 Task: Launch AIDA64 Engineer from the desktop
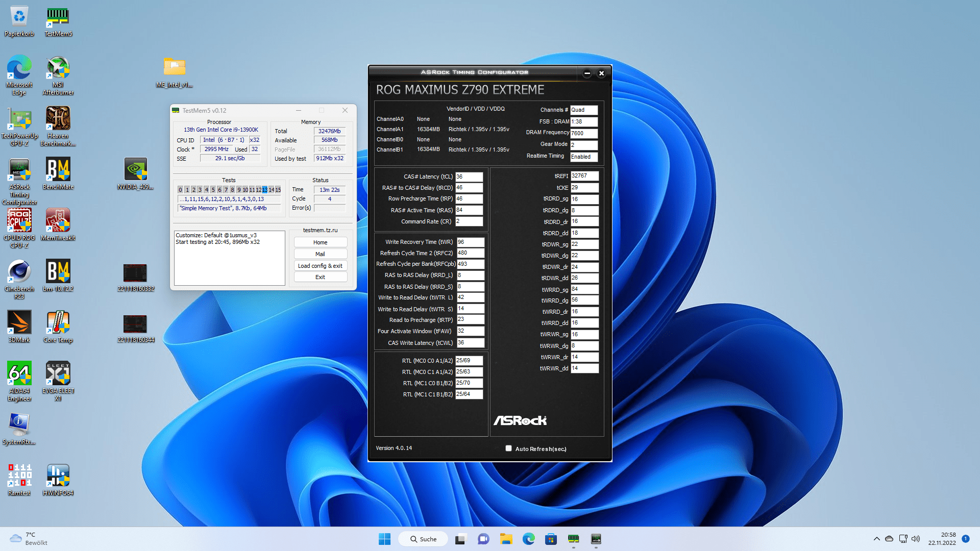(19, 382)
